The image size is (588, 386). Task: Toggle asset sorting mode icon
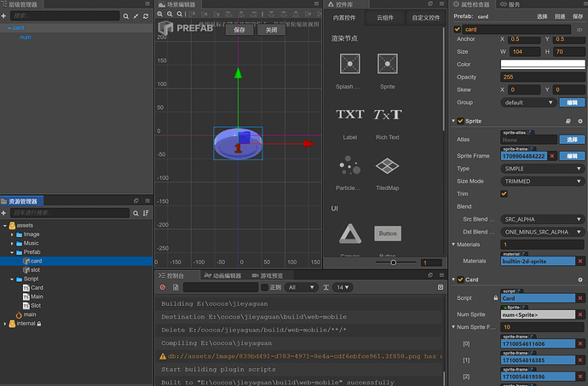coord(146,213)
